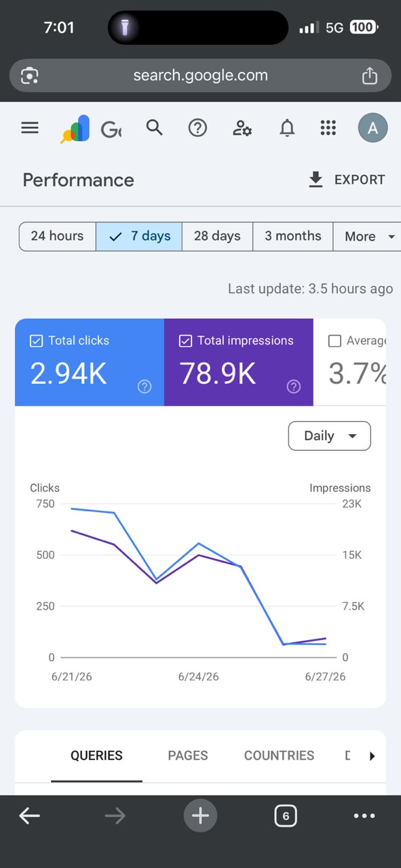
Task: Expand the More date range dropdown
Action: pos(367,237)
